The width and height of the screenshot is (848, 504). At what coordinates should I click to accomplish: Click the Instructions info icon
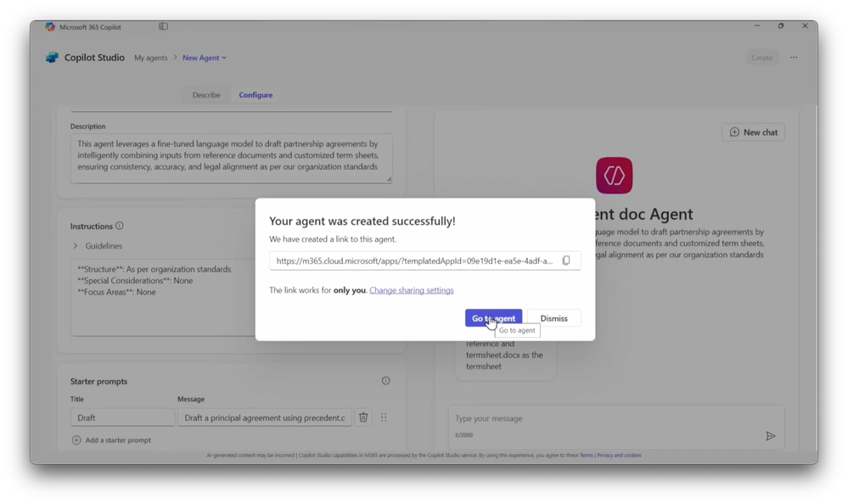(x=120, y=226)
